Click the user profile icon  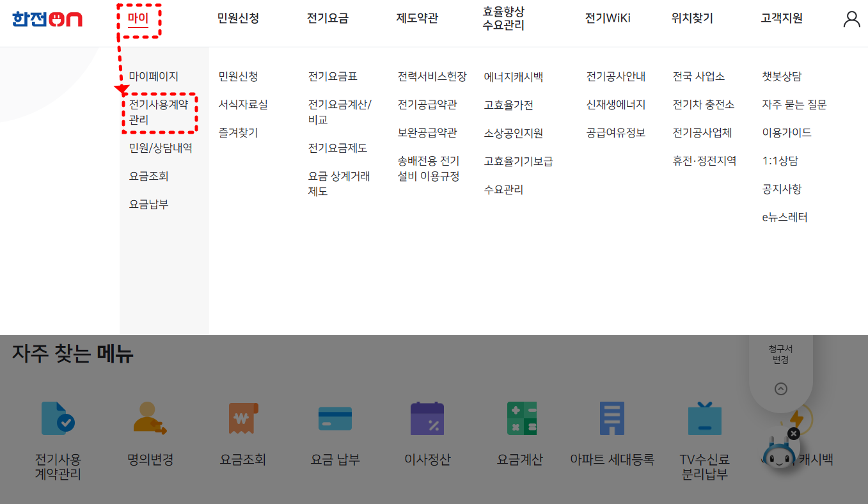pos(851,19)
